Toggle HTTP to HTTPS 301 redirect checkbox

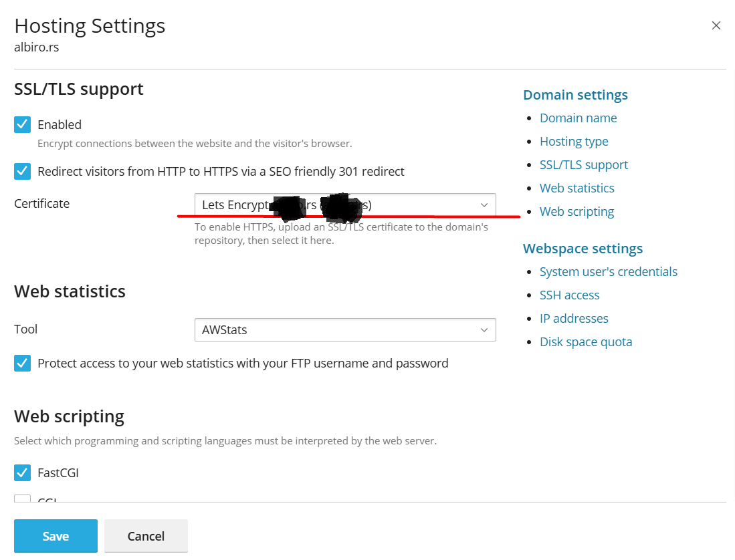23,171
